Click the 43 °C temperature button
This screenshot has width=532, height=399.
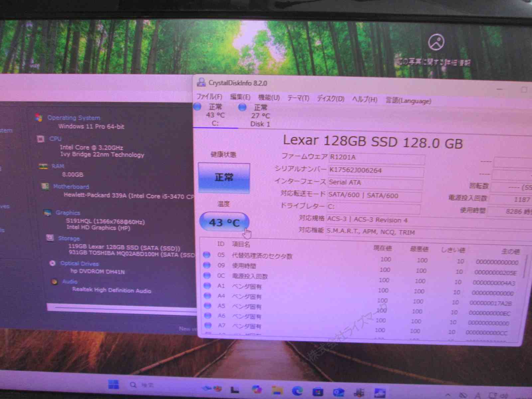click(x=224, y=222)
